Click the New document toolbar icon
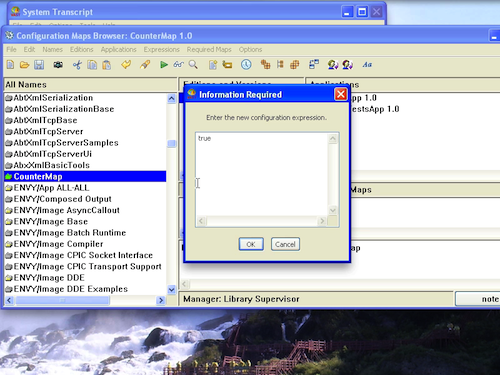The width and height of the screenshot is (500, 375). tap(10, 64)
